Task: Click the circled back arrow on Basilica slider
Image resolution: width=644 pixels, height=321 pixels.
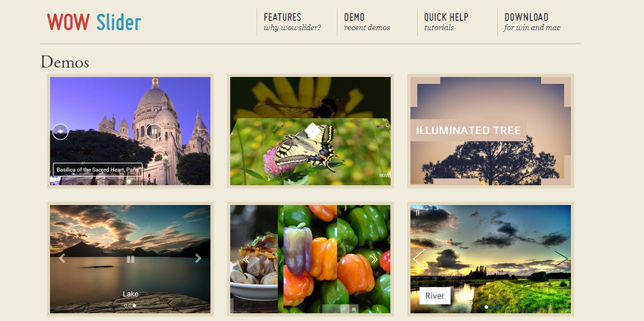Action: 60,131
